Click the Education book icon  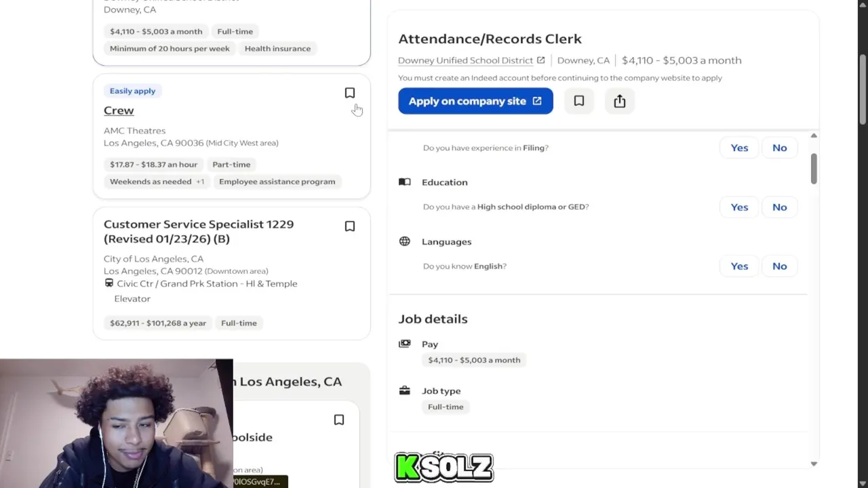[405, 182]
